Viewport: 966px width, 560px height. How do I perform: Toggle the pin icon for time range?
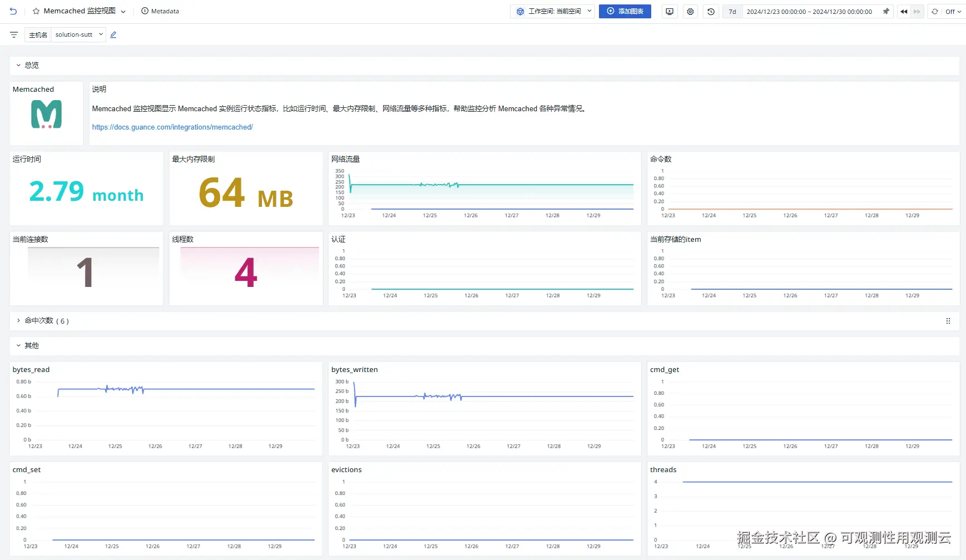click(x=886, y=11)
